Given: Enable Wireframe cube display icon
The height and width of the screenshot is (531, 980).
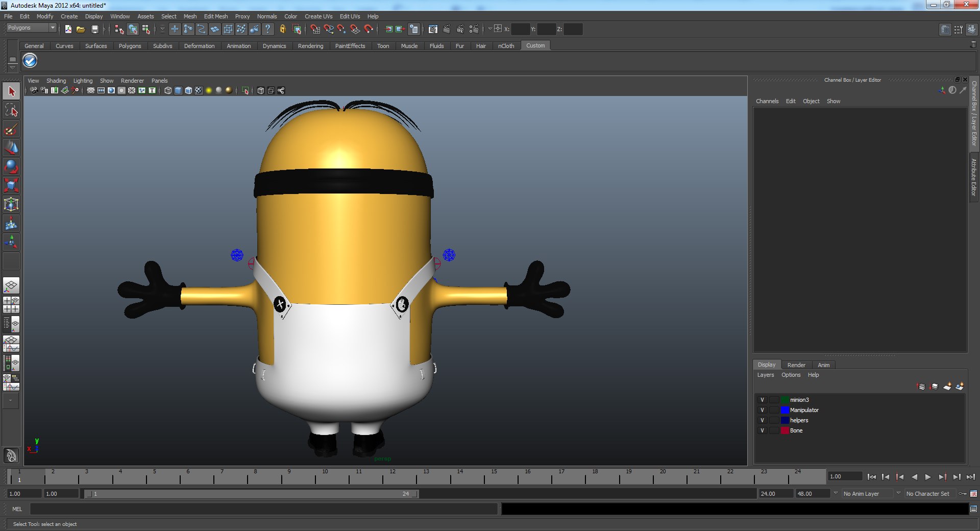Looking at the screenshot, I should click(168, 90).
